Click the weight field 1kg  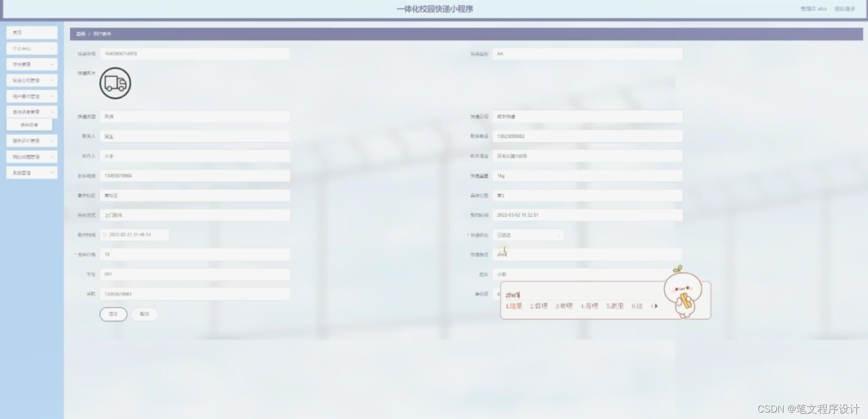(587, 176)
